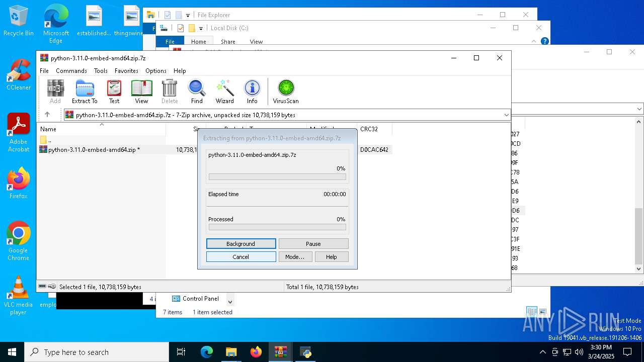Viewport: 644px width, 362px height.
Task: Open Local Disk quick access toolbar dropdown
Action: [x=201, y=28]
